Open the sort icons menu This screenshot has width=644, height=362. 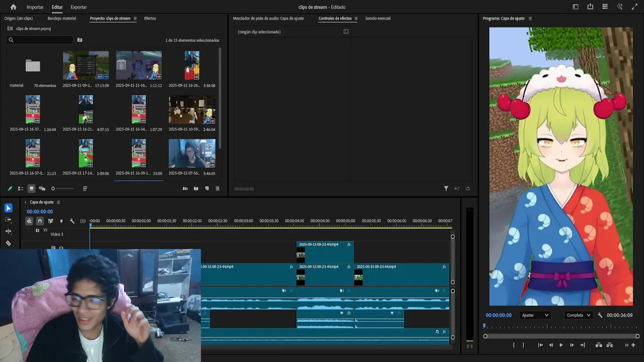pos(85,189)
